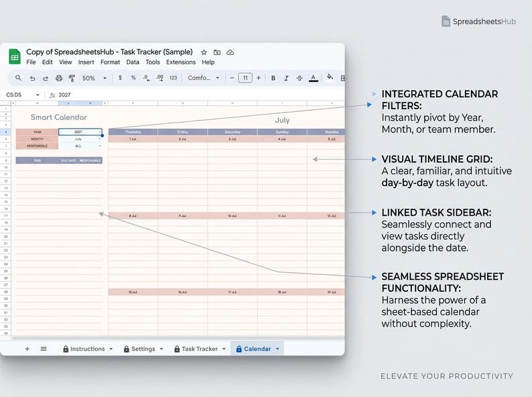Open the fill color bucket
Screen dimensions: 532x397
tap(330, 77)
